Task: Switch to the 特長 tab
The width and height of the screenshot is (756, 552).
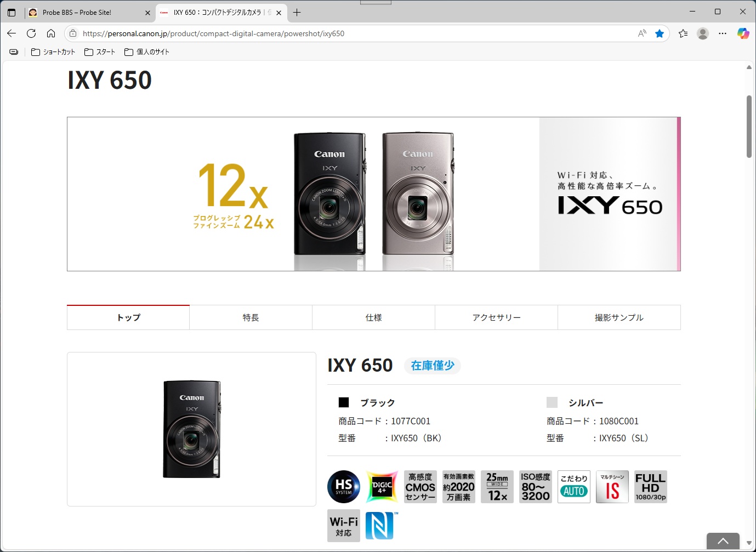Action: click(x=251, y=317)
